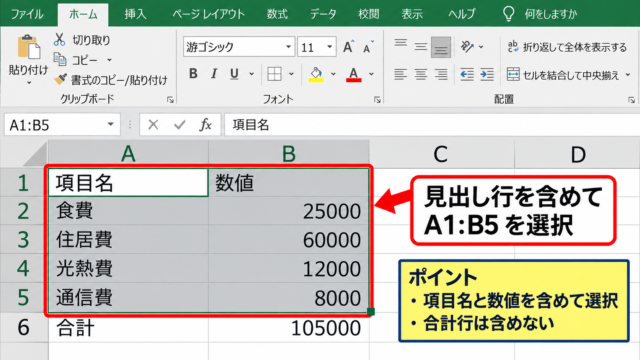Open the ヘルプ tab
The height and width of the screenshot is (360, 640).
462,14
